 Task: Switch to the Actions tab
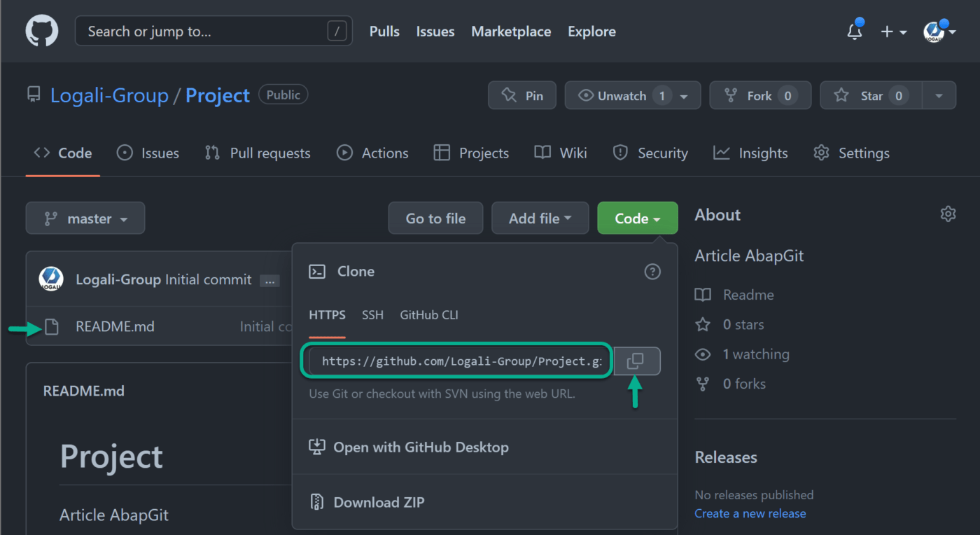372,153
